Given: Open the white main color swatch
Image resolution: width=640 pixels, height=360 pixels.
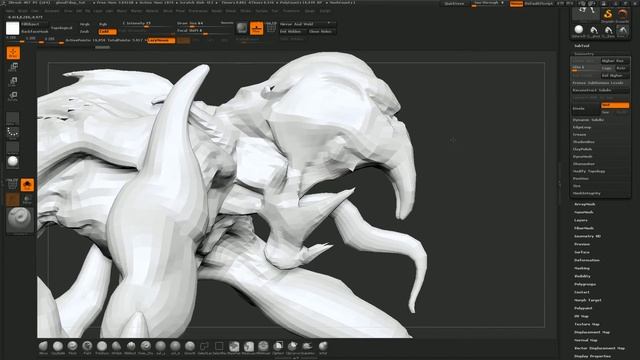Looking at the screenshot, I should point(13,28).
